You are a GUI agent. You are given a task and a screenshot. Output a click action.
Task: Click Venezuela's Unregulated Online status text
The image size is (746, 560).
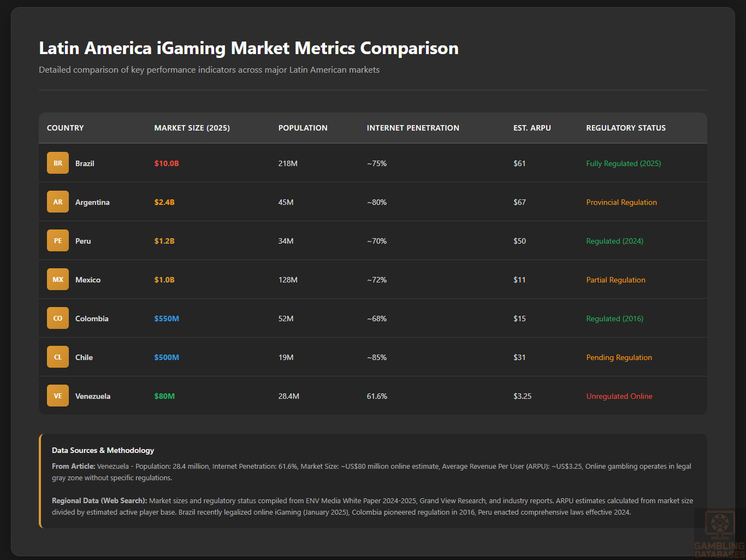click(619, 396)
